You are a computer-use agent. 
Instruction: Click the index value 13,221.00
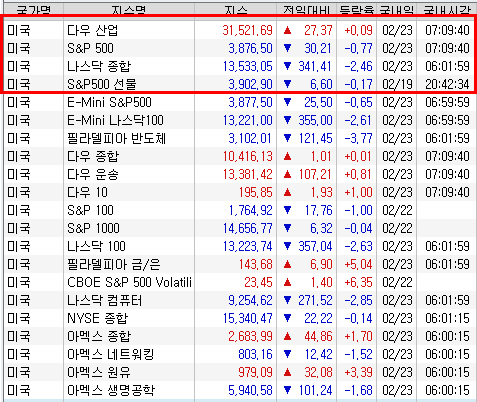(x=248, y=120)
